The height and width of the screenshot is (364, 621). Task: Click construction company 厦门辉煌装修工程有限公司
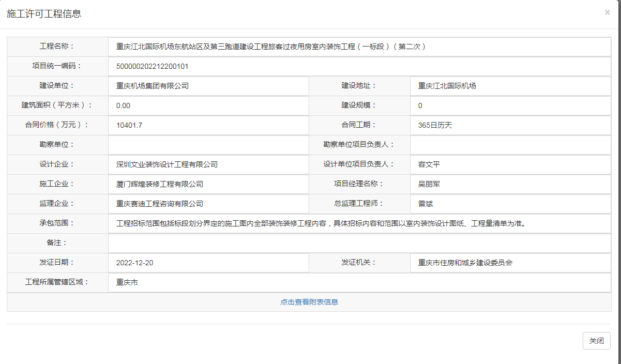point(160,184)
